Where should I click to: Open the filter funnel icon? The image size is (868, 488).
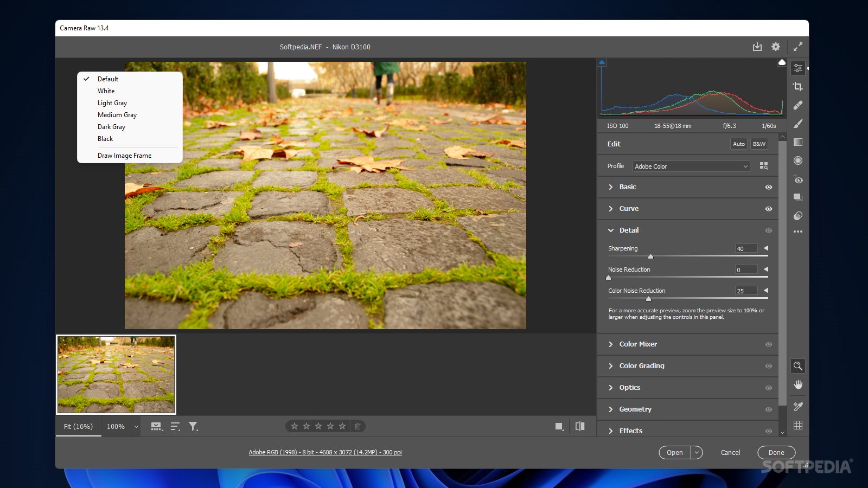click(193, 427)
